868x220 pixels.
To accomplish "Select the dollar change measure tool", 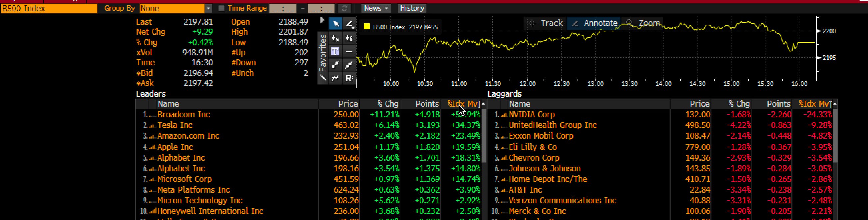I will tap(349, 38).
